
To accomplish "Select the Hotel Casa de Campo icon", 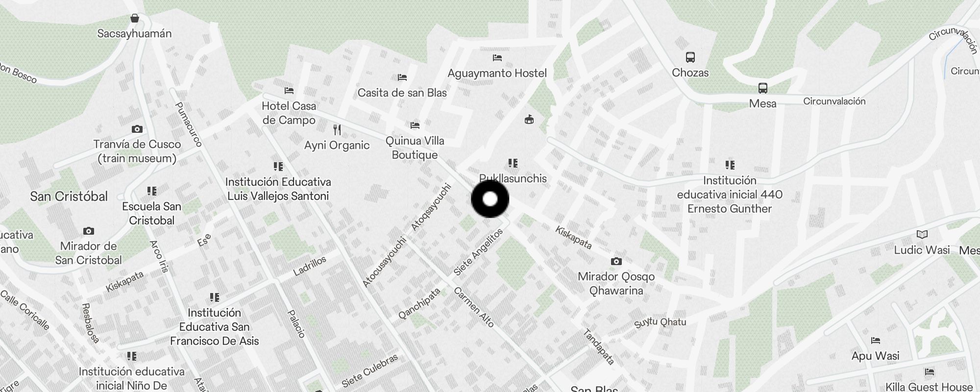I will [x=289, y=91].
